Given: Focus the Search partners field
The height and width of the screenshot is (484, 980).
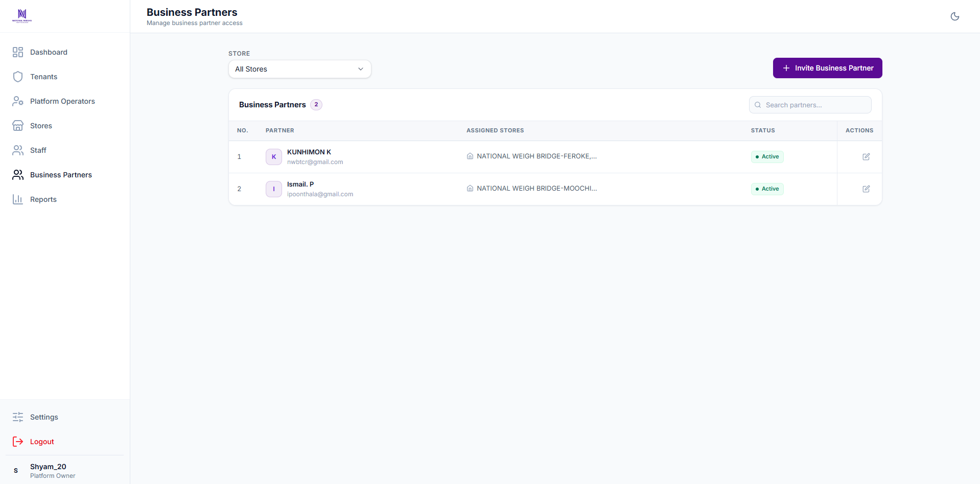Looking at the screenshot, I should tap(810, 105).
